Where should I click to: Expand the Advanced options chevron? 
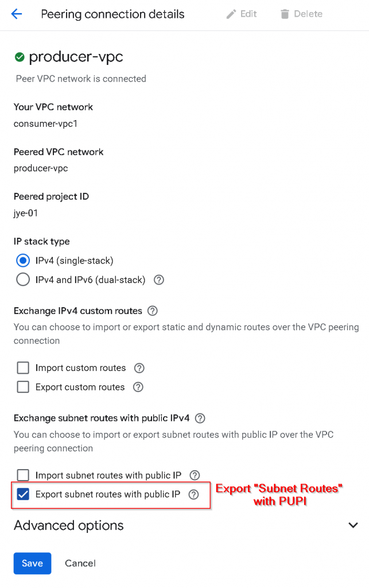(x=354, y=525)
